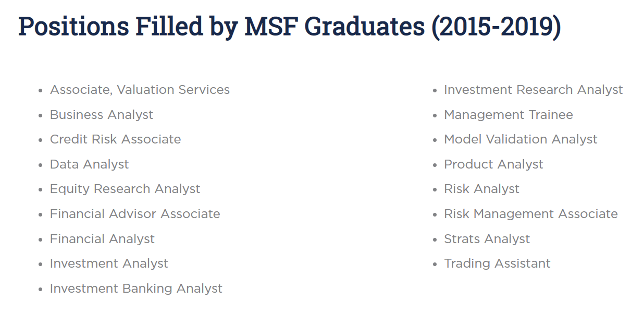Choose the Equity Research Analyst item
Viewport: 644px width, 324px height.
[x=125, y=189]
